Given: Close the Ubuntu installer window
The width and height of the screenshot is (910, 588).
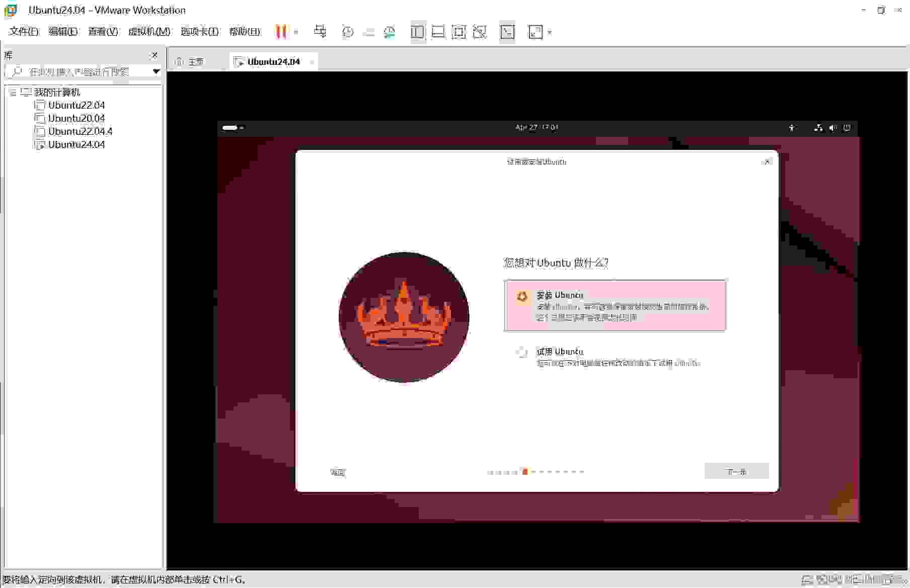Looking at the screenshot, I should tap(767, 161).
